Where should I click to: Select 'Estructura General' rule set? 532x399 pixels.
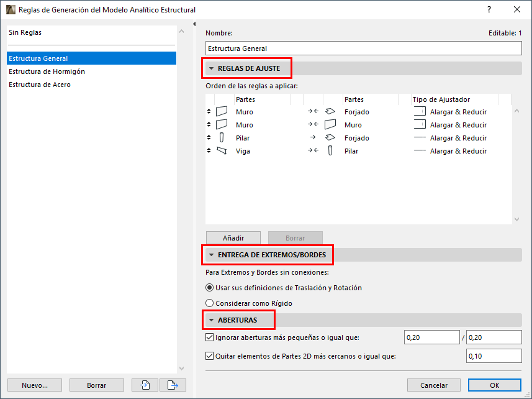[x=92, y=58]
